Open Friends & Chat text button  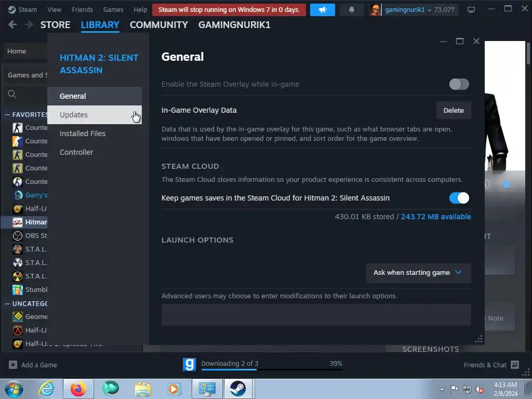pos(485,365)
